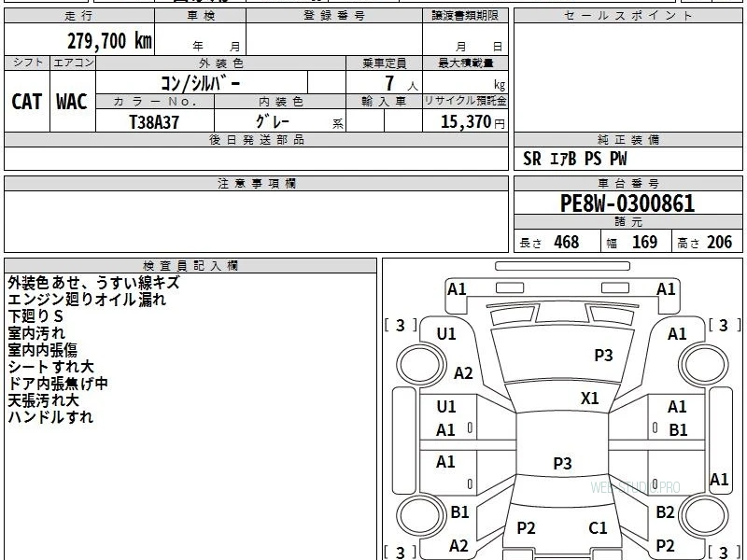This screenshot has height=560, width=747.
Task: Click the 車検 header cell
Action: (201, 16)
